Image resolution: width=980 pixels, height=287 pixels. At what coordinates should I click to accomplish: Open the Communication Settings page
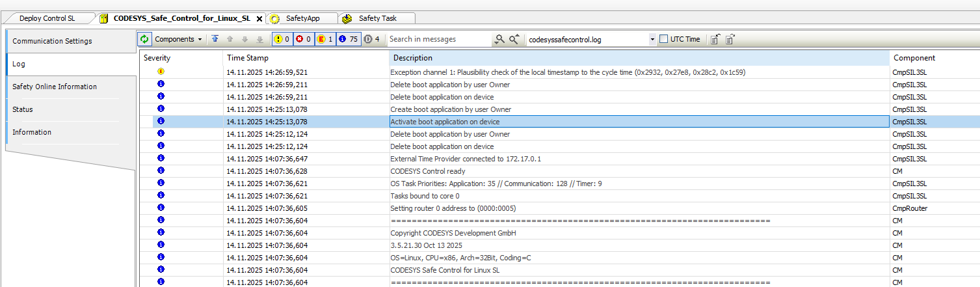click(x=52, y=41)
